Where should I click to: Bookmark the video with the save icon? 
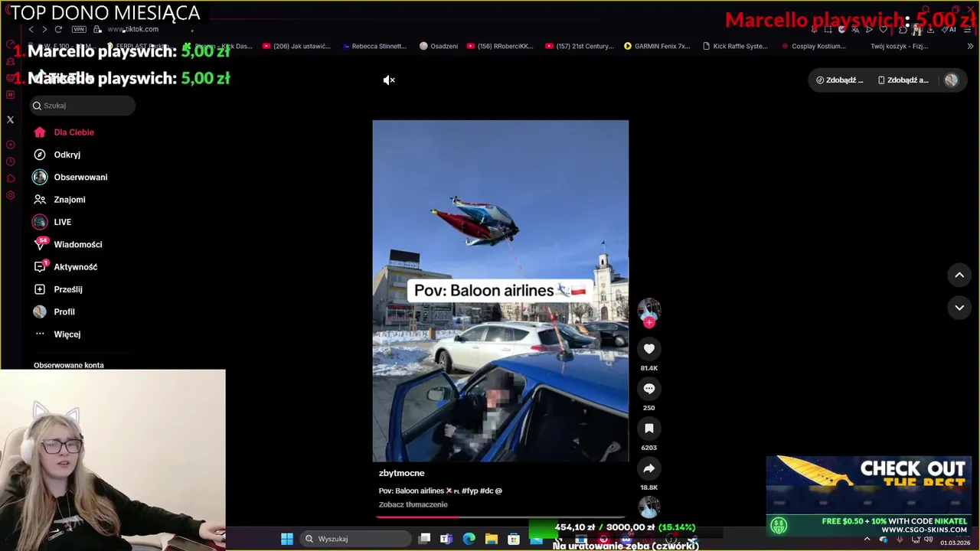click(648, 429)
